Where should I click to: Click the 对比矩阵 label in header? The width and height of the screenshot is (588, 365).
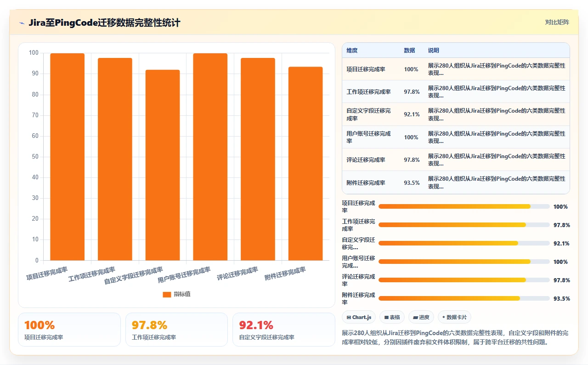pos(557,22)
